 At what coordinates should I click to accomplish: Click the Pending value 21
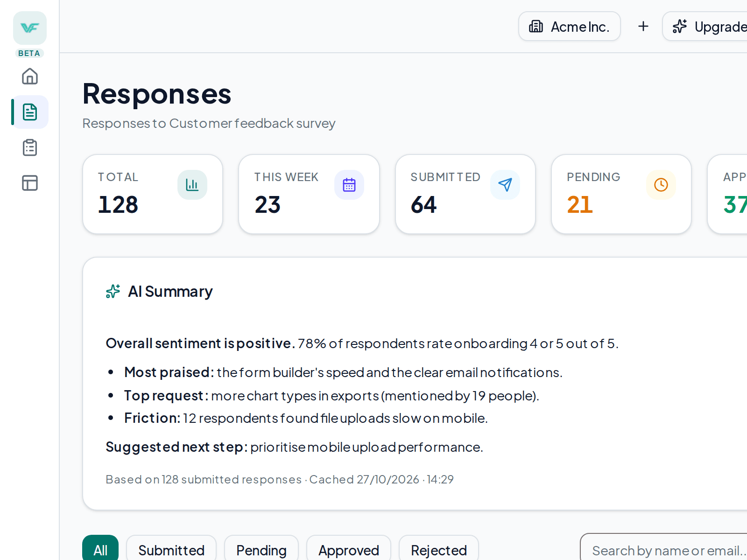pos(580,204)
